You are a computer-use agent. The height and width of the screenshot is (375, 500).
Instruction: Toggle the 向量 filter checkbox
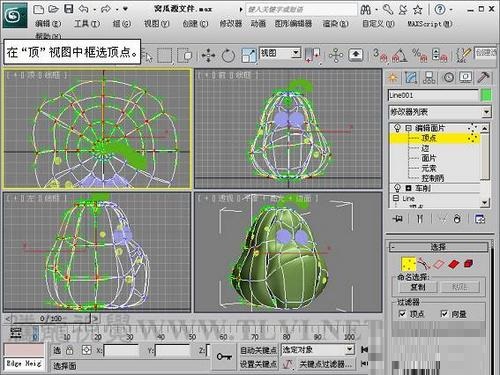[444, 314]
